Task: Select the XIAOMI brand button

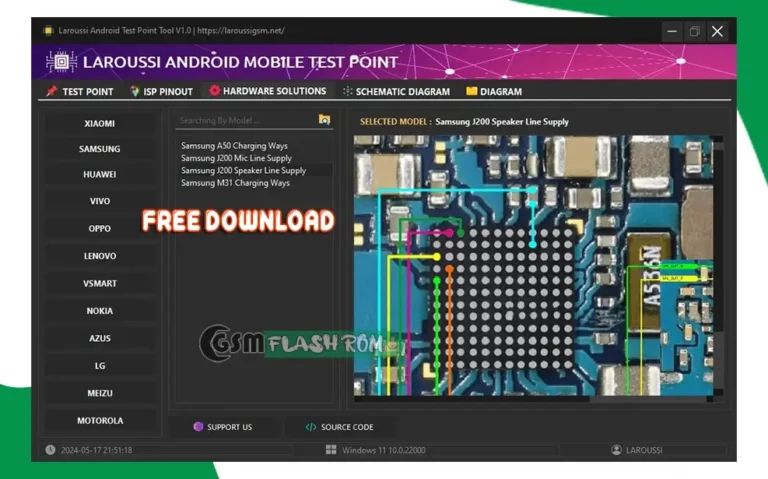Action: click(99, 124)
